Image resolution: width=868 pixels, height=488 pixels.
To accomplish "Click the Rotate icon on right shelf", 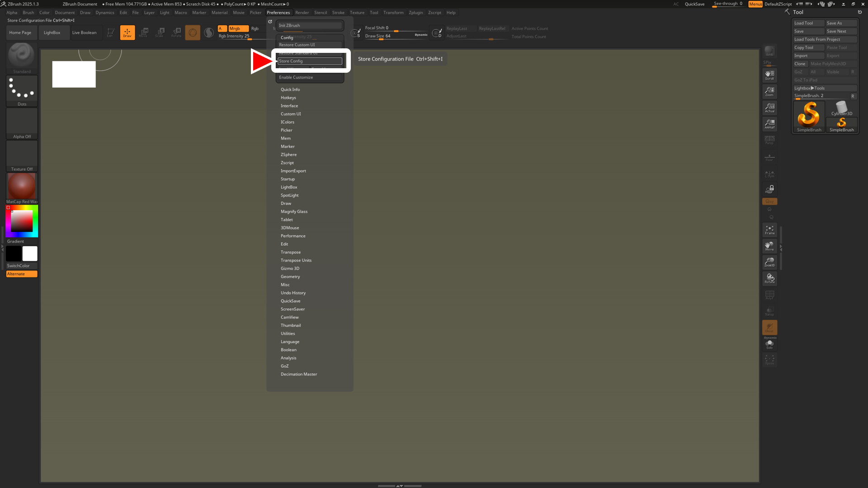I will pyautogui.click(x=769, y=278).
